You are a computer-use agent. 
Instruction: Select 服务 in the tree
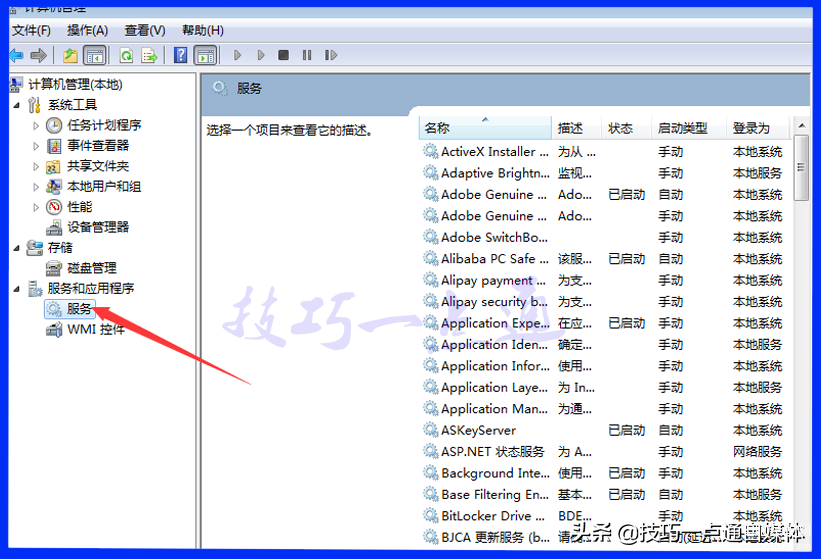pyautogui.click(x=79, y=309)
